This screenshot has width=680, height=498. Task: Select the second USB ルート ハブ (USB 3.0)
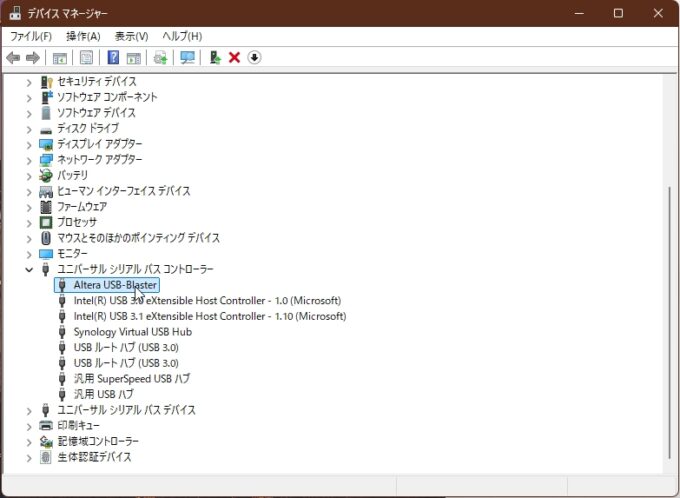(126, 363)
